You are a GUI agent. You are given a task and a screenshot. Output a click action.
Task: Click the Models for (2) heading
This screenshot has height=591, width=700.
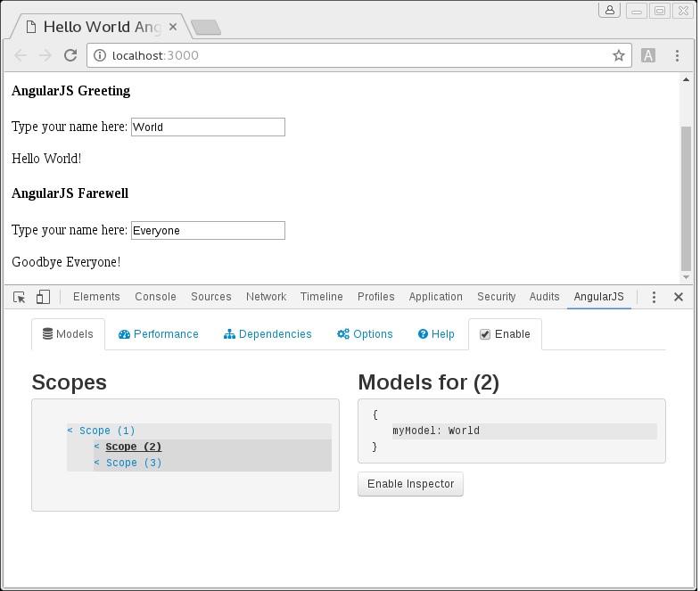[429, 382]
